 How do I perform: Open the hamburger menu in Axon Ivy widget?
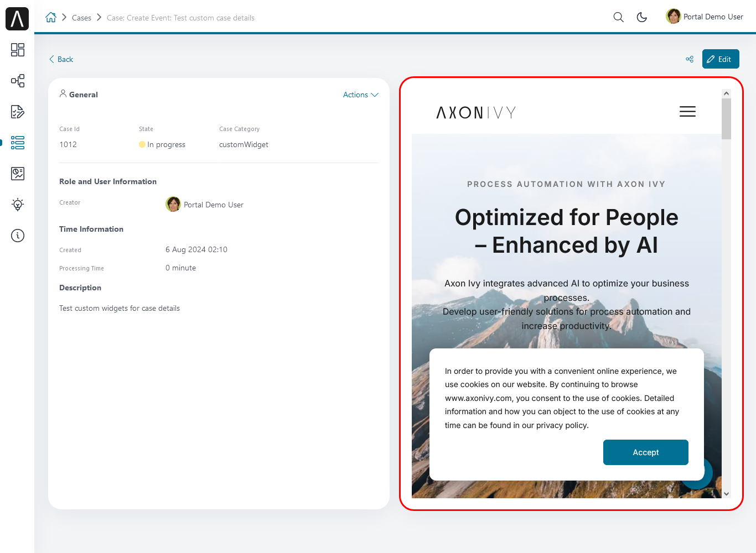point(687,112)
